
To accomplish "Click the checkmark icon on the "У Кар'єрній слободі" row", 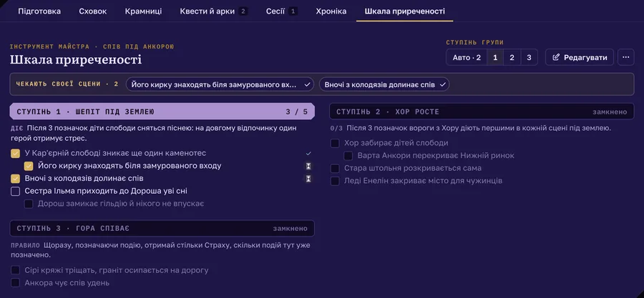I will pyautogui.click(x=309, y=154).
